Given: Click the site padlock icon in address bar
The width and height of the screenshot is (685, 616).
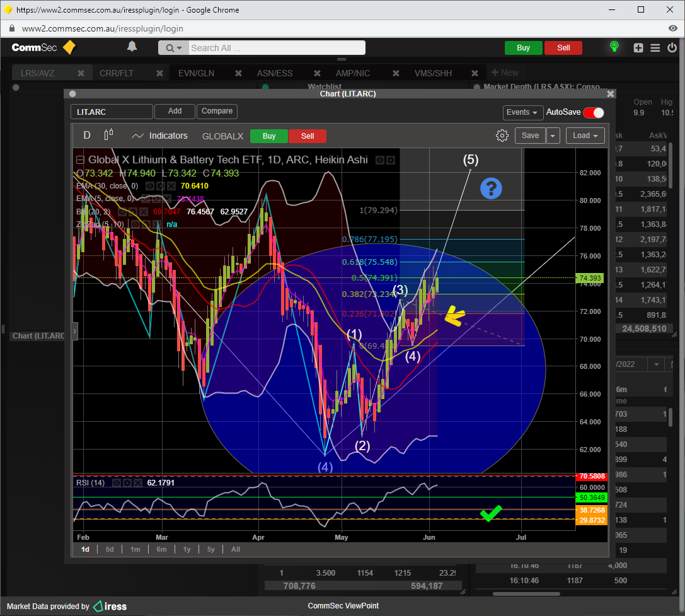Looking at the screenshot, I should click(x=12, y=28).
